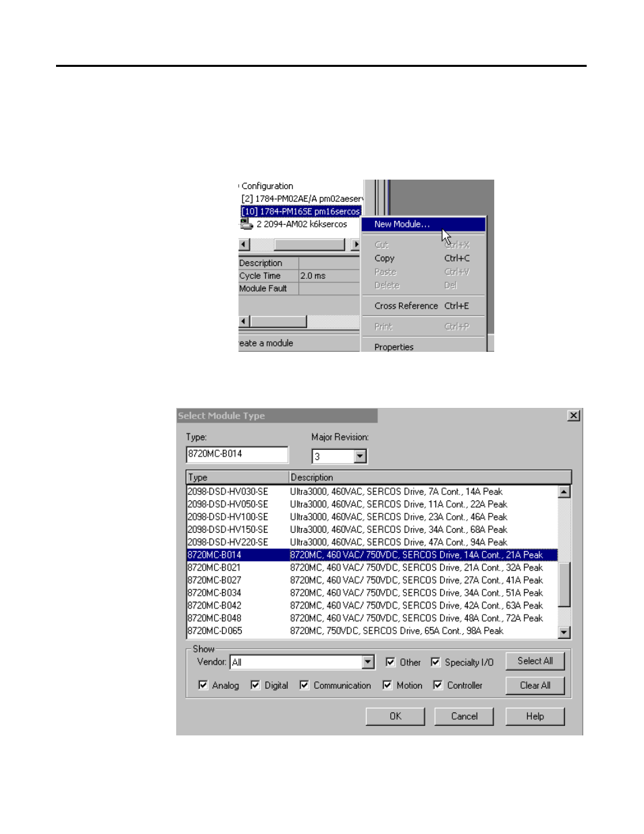Select [2] 1784-PM02AE/A tree item

coord(302,199)
